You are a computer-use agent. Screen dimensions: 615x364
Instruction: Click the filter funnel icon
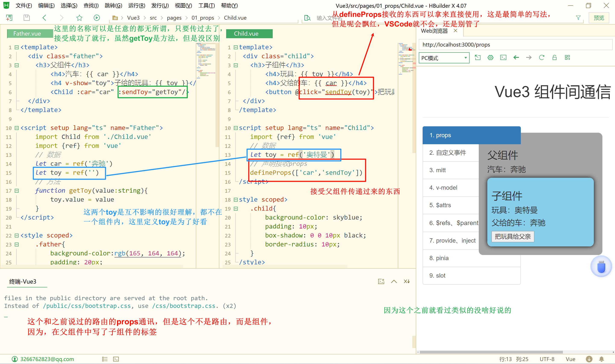coord(578,18)
